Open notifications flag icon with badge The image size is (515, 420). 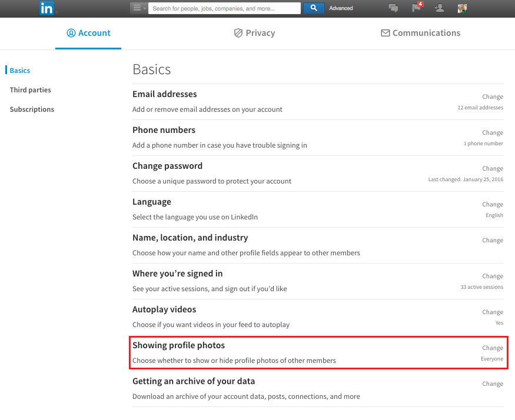[x=417, y=7]
